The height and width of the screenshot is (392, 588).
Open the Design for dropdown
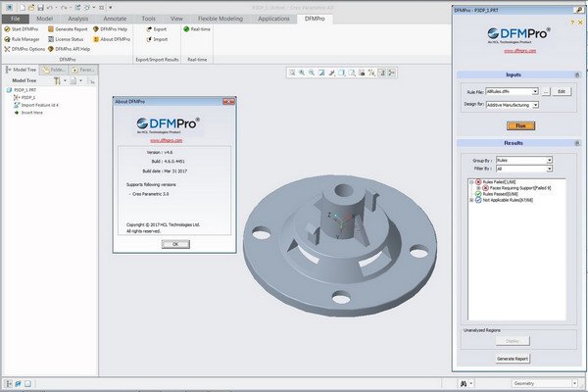pyautogui.click(x=535, y=105)
